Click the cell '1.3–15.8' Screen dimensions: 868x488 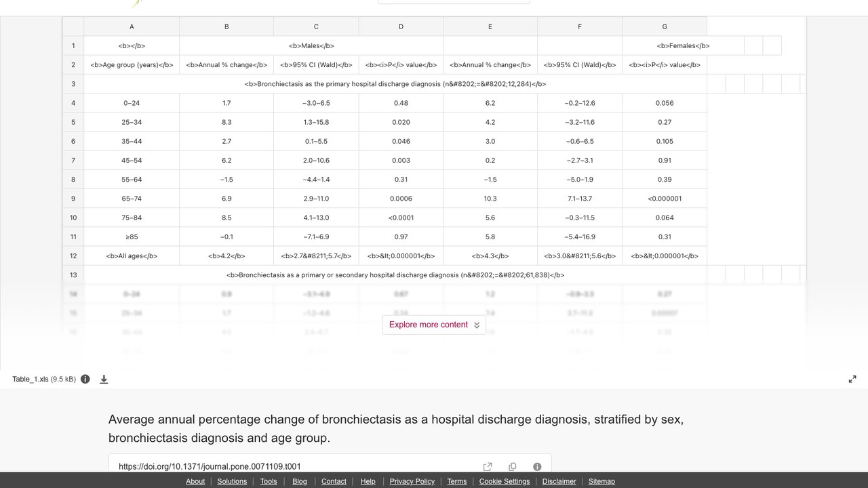(x=316, y=122)
